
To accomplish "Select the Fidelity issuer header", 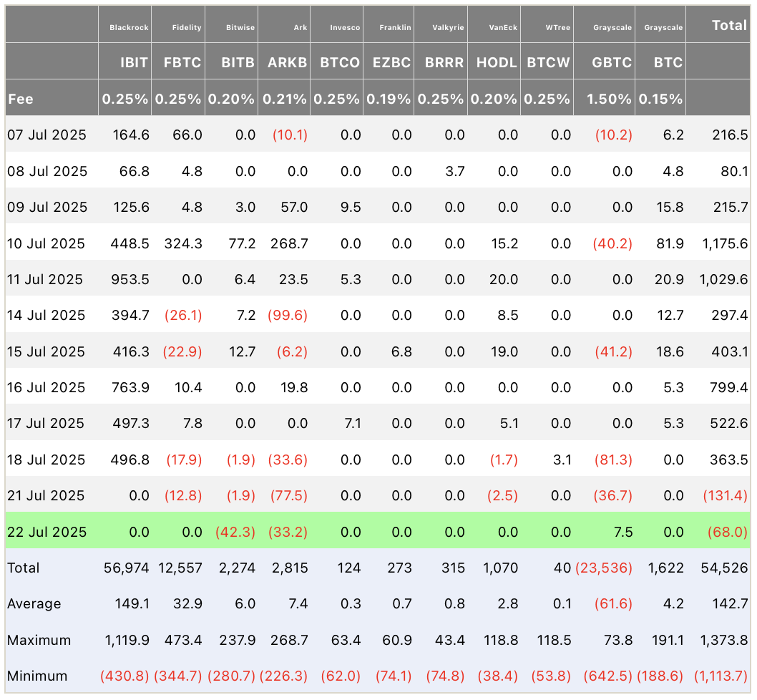I will pos(187,27).
